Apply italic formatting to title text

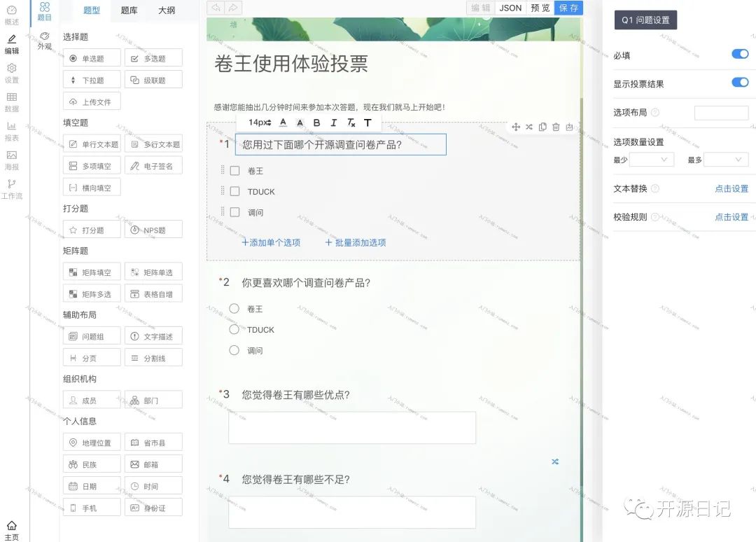click(x=334, y=123)
